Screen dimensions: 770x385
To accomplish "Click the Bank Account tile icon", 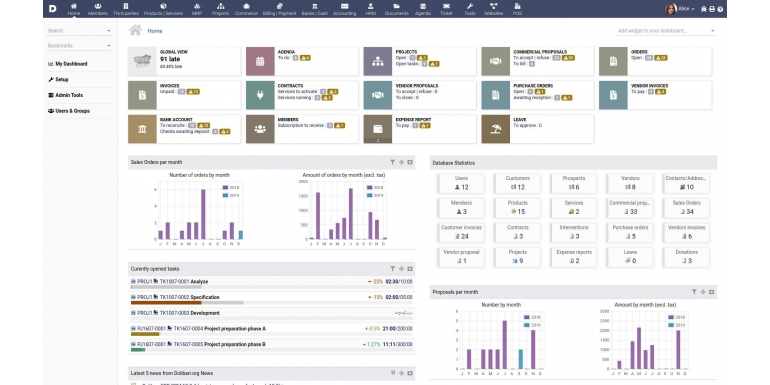I will [142, 129].
